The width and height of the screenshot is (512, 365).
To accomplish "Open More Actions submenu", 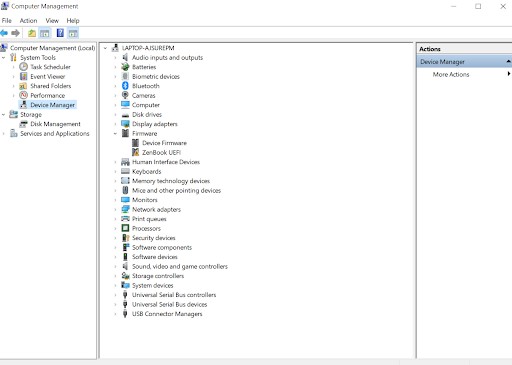I will 451,74.
